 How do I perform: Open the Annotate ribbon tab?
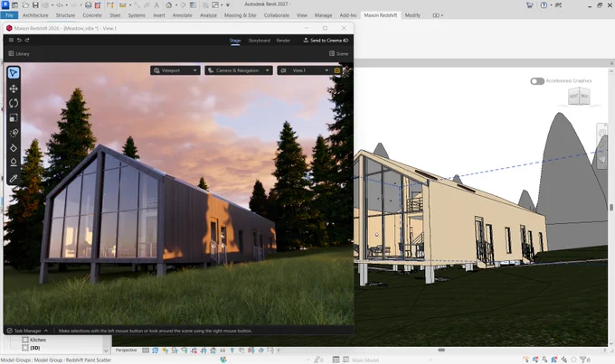[x=183, y=15]
